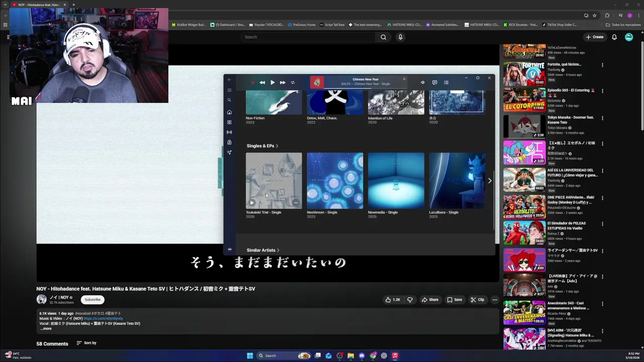This screenshot has width=644, height=362.
Task: Dislike the Hitohadance video
Action: pos(410,300)
